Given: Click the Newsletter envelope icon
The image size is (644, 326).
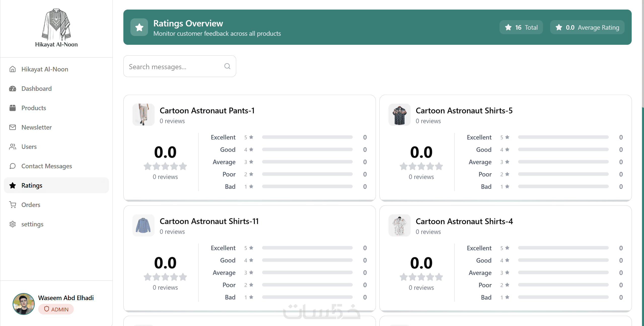Looking at the screenshot, I should (13, 127).
